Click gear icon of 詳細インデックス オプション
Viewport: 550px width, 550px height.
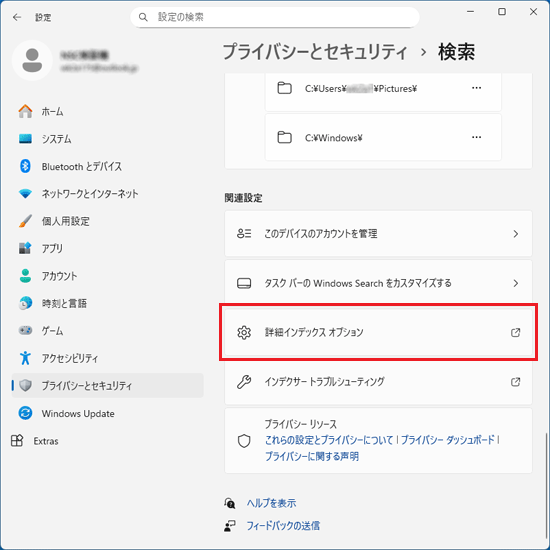[x=244, y=332]
